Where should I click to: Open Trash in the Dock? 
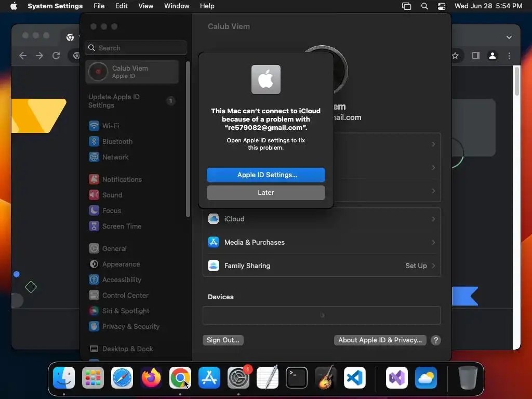[468, 378]
